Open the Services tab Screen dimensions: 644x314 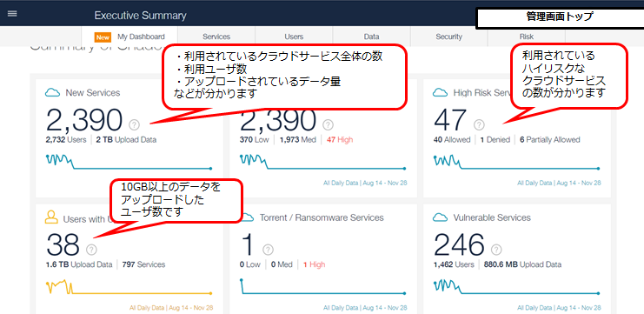216,37
